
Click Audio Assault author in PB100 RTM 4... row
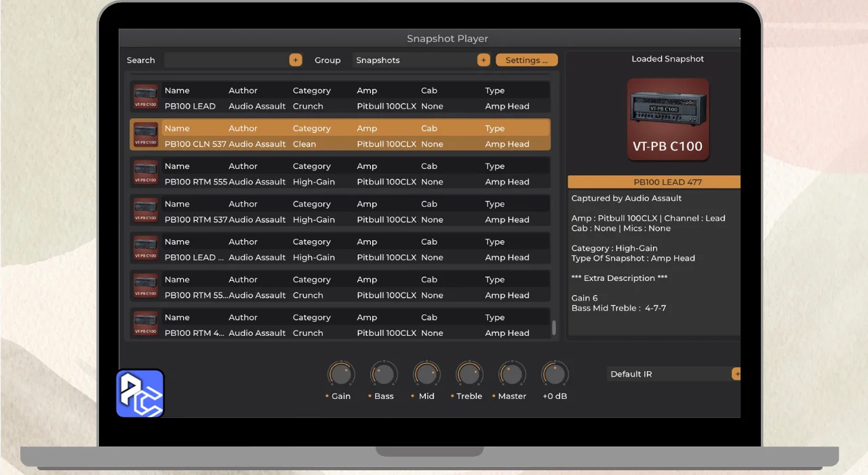(x=257, y=333)
